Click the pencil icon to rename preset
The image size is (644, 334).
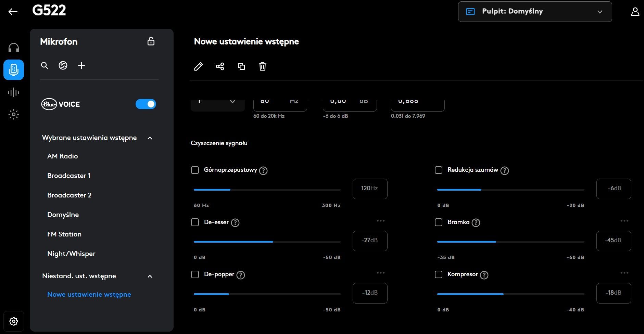(x=198, y=66)
